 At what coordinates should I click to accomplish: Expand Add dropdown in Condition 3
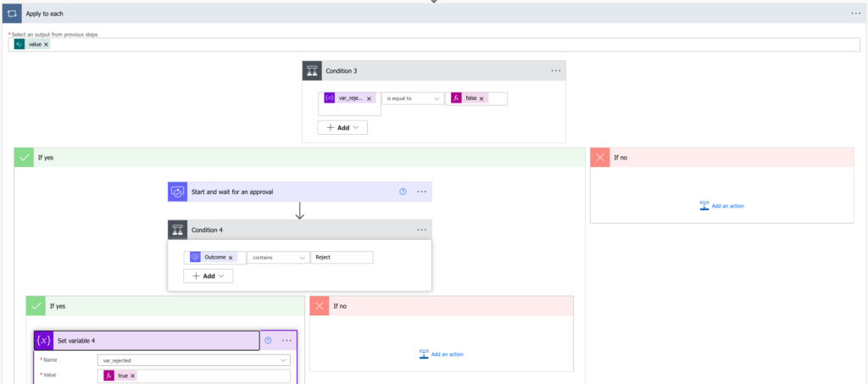(342, 127)
